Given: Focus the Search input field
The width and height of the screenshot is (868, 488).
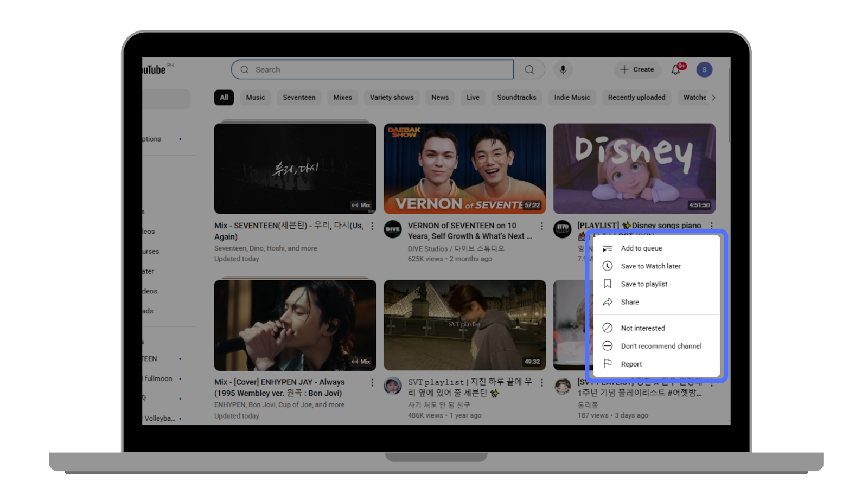Looking at the screenshot, I should click(x=372, y=69).
